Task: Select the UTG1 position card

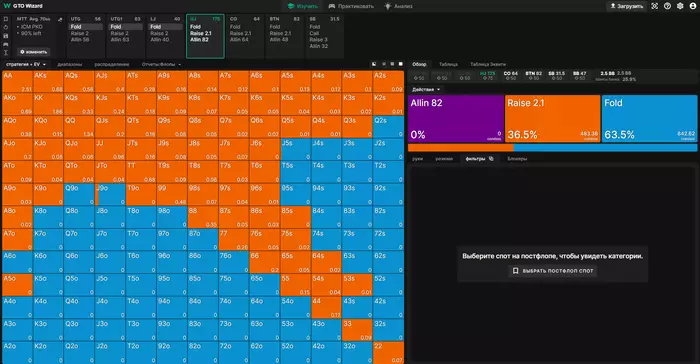Action: click(125, 36)
